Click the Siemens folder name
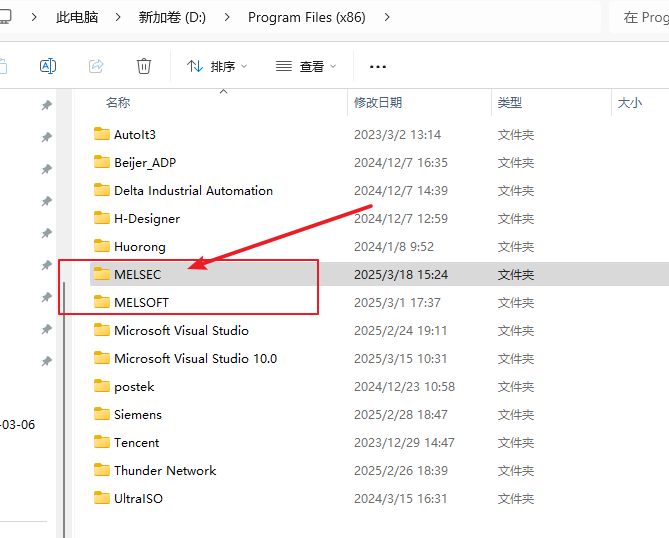 [x=138, y=415]
